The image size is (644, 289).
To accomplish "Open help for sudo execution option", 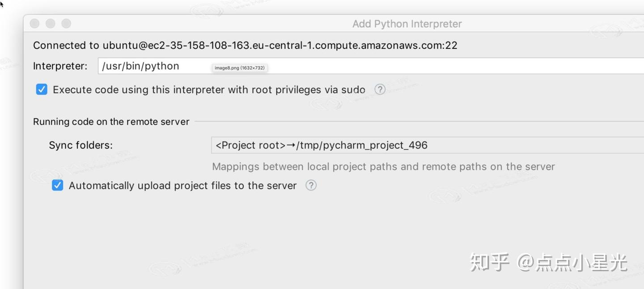I will click(380, 89).
